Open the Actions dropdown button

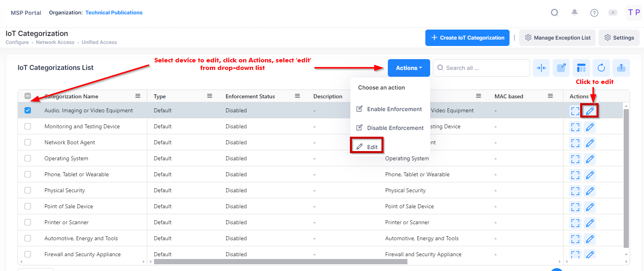click(409, 68)
